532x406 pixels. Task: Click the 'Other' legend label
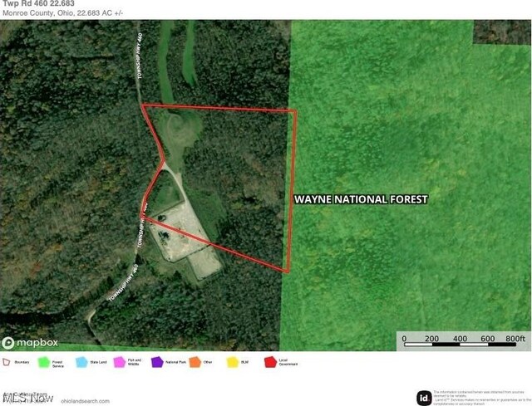[x=208, y=362]
